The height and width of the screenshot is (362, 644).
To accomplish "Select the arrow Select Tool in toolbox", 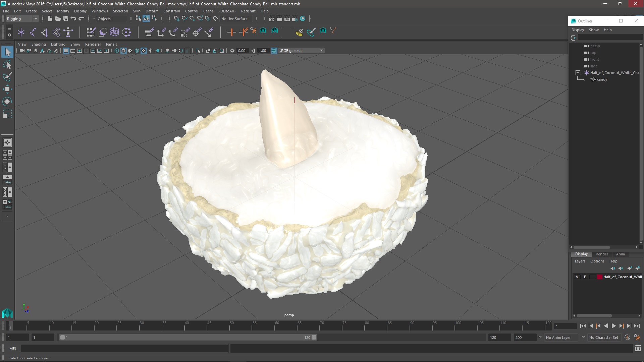I will (x=7, y=52).
